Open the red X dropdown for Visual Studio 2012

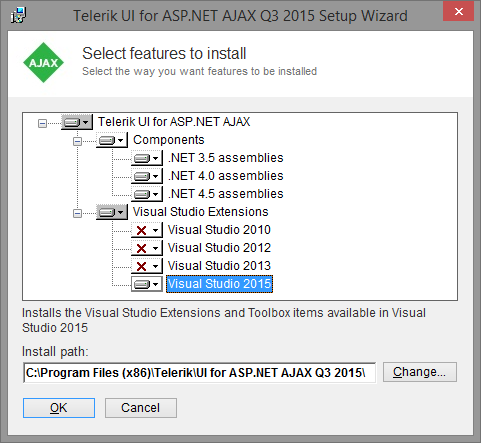tap(147, 248)
